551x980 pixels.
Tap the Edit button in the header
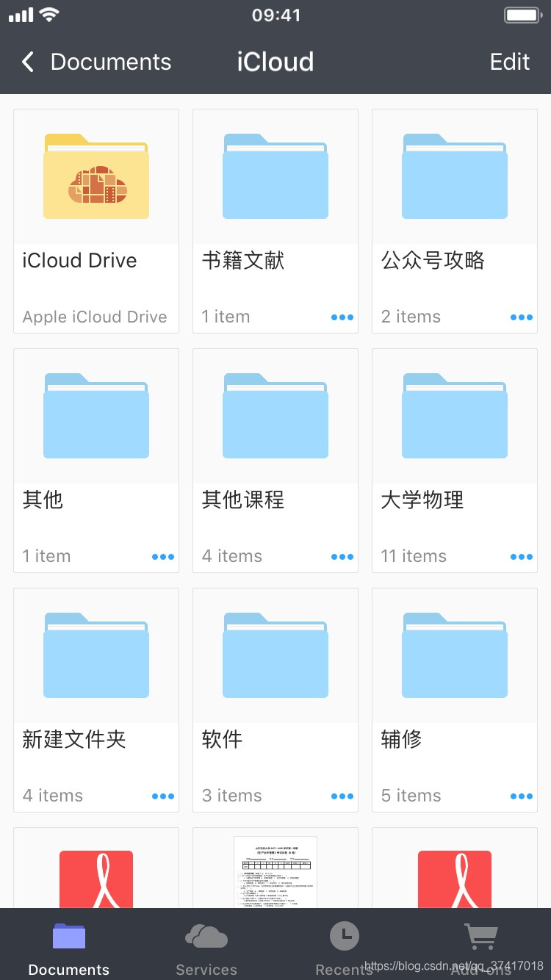click(510, 62)
